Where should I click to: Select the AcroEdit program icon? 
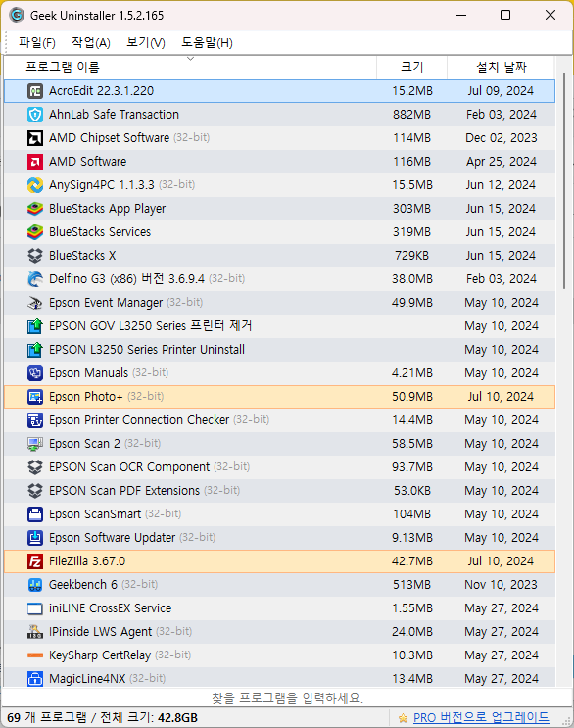(35, 91)
